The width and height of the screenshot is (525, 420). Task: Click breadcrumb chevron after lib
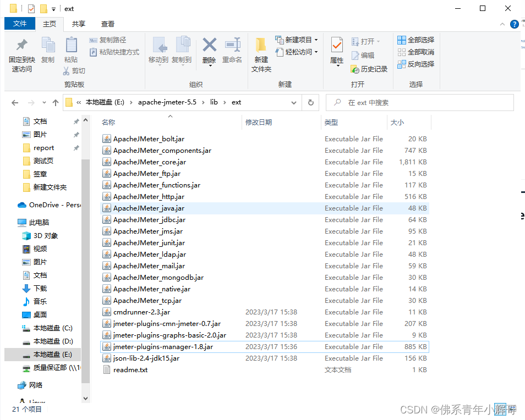[225, 102]
